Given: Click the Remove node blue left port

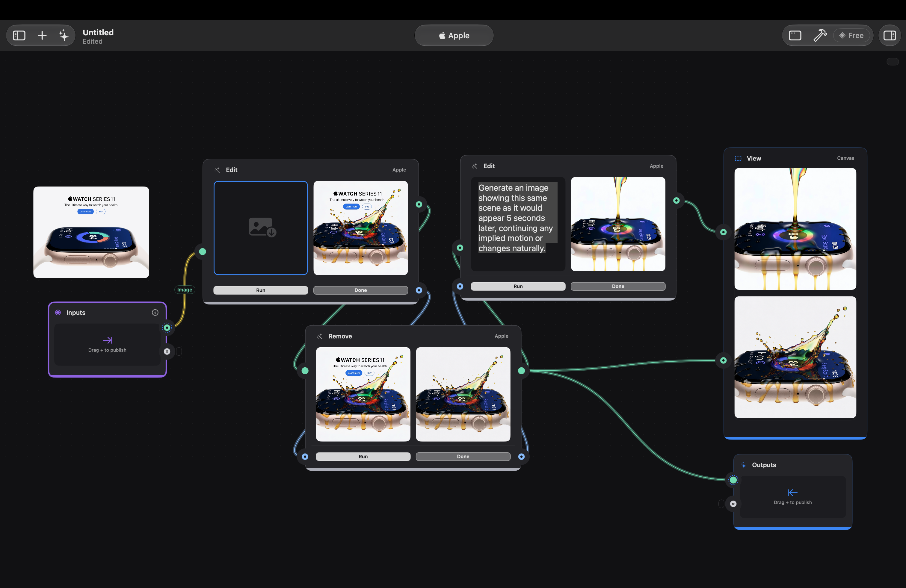Looking at the screenshot, I should pos(305,456).
